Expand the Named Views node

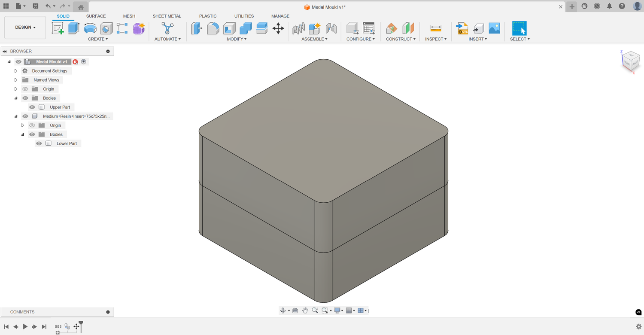(16, 80)
